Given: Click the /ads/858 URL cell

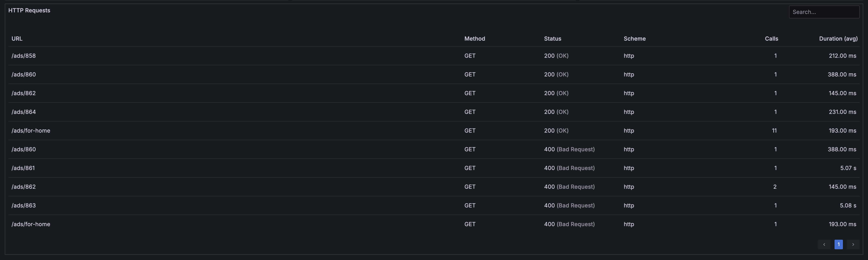Looking at the screenshot, I should [x=24, y=56].
